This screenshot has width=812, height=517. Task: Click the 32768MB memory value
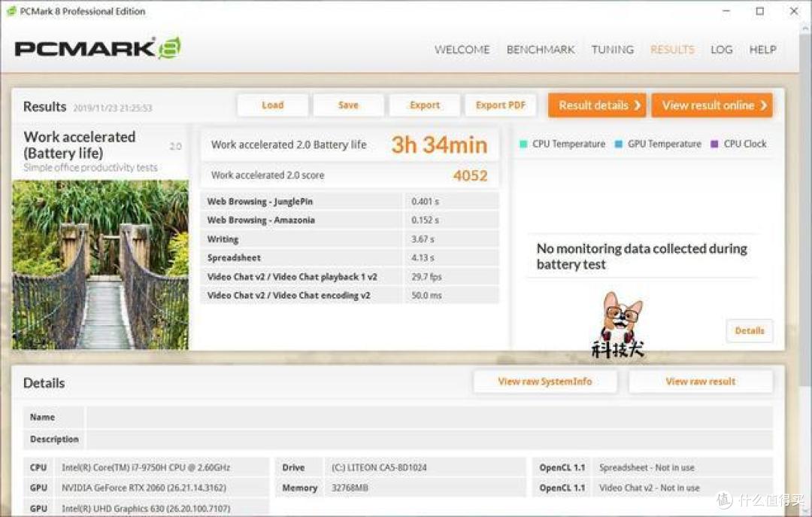click(350, 488)
